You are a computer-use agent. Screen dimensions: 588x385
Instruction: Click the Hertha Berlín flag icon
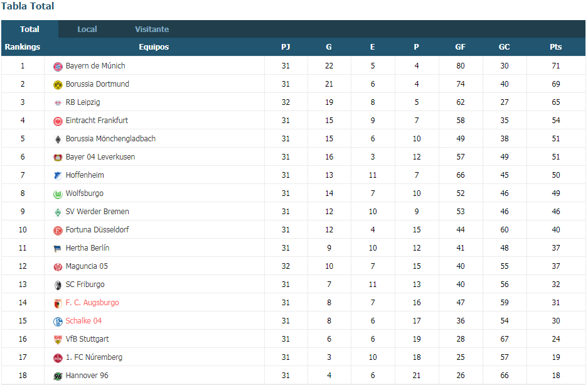point(58,249)
